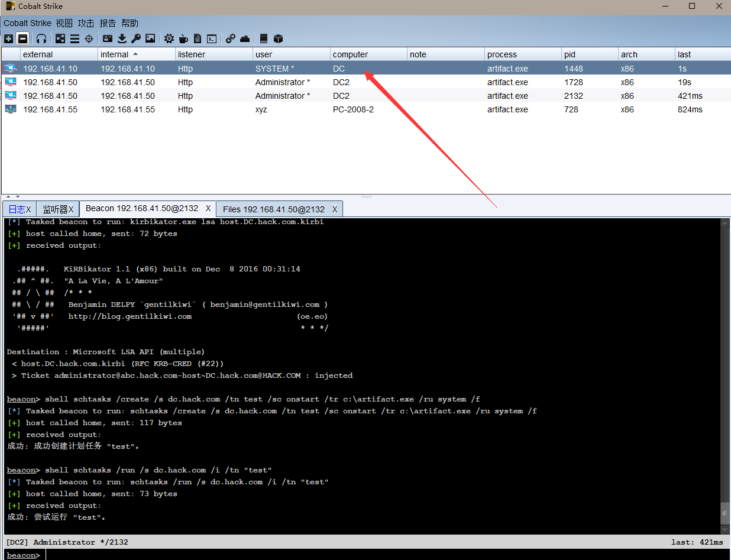
Task: Click the session icon of PC-2008-2 row
Action: click(x=11, y=109)
